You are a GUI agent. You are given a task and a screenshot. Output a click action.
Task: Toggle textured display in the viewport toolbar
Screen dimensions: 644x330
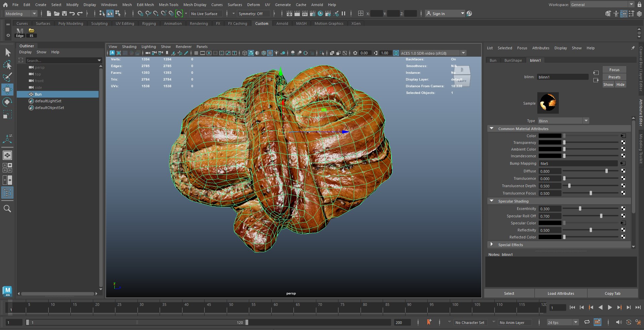[270, 53]
